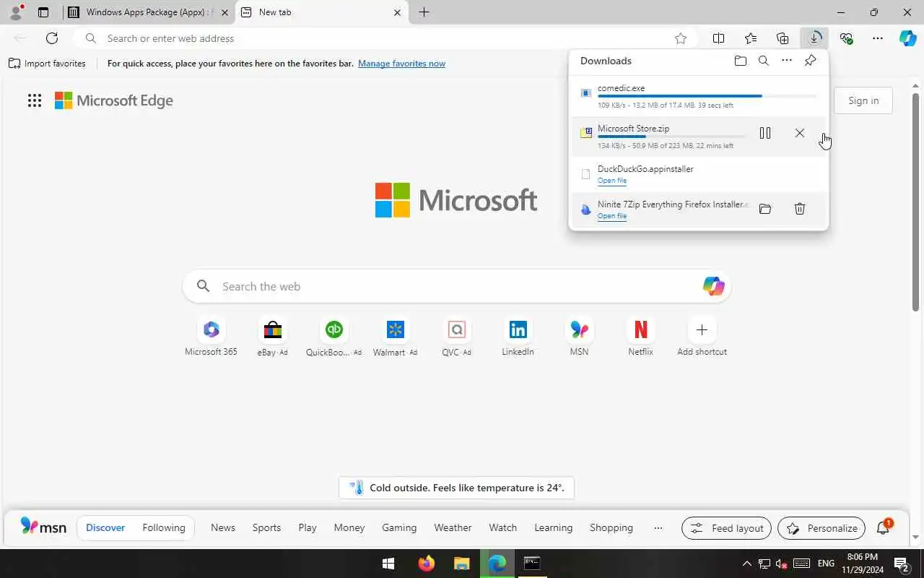
Task: Open Netflix shortcut tile
Action: [640, 337]
